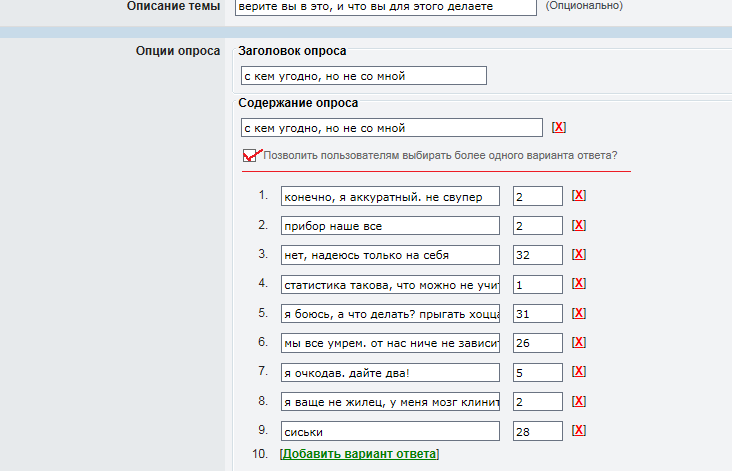This screenshot has width=732, height=471.
Task: Select vote count field showing 32
Action: point(538,255)
